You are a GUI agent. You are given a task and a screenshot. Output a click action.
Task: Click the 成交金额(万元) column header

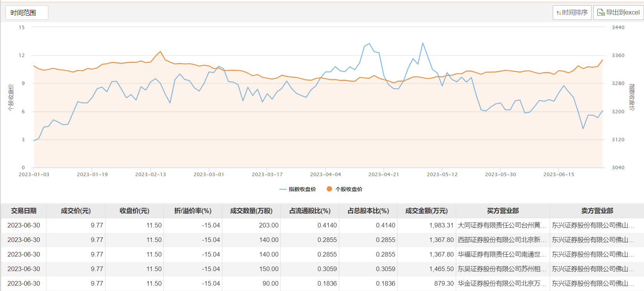426,211
